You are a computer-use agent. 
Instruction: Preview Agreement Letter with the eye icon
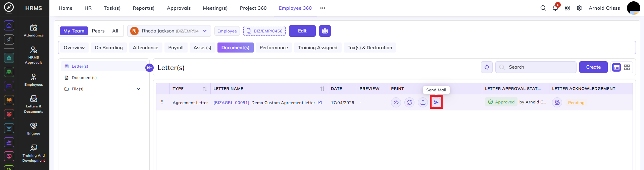[x=396, y=102]
